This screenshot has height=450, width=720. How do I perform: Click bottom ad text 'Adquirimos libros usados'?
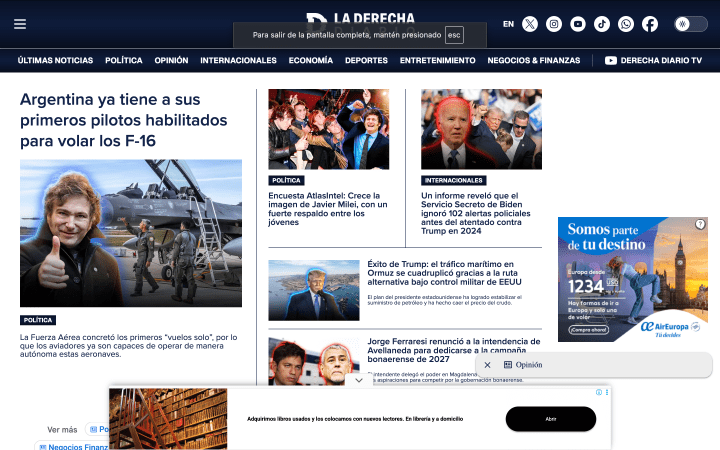355,419
